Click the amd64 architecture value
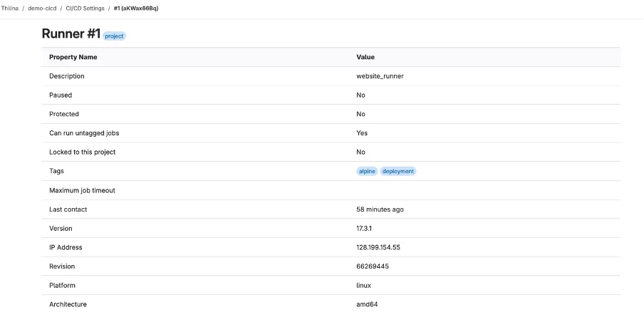The image size is (644, 322). pos(367,304)
